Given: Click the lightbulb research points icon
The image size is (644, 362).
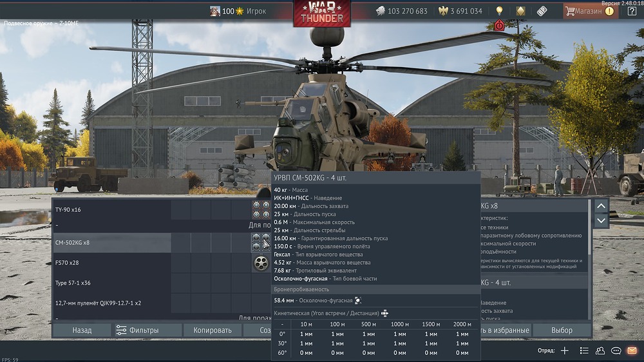Looking at the screenshot, I should [498, 11].
